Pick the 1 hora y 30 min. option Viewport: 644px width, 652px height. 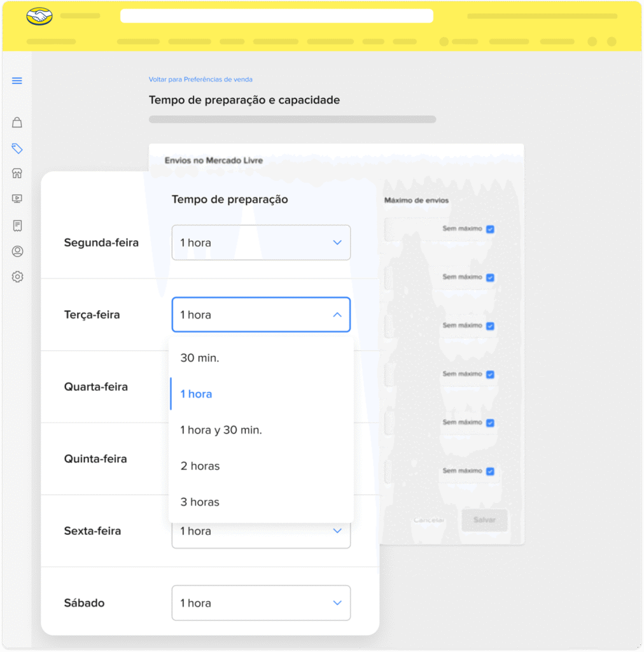[x=221, y=430]
